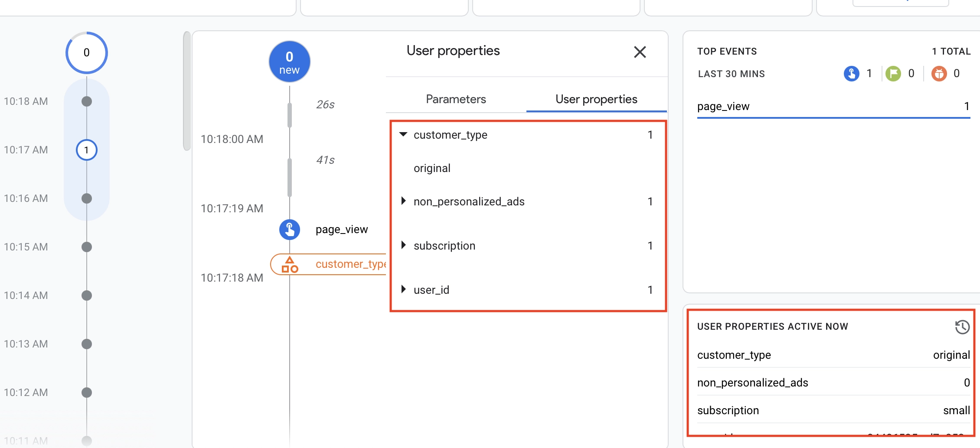Expand the user_id property
This screenshot has width=980, height=448.
pyautogui.click(x=403, y=289)
